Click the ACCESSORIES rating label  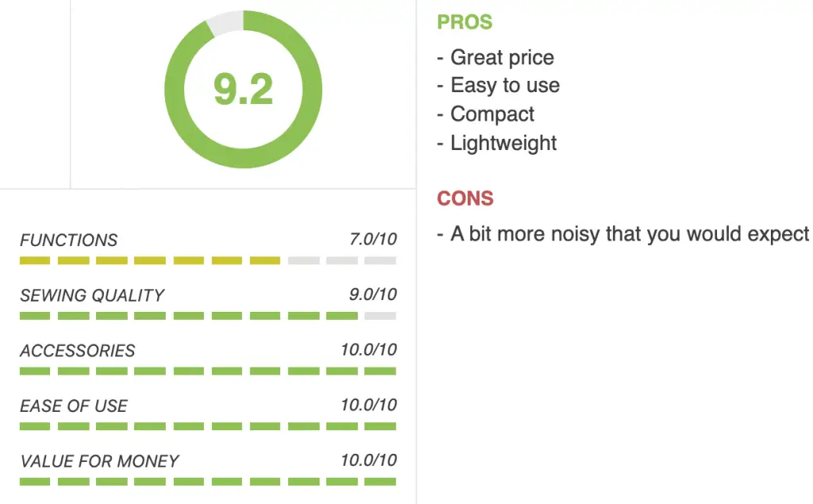click(78, 351)
